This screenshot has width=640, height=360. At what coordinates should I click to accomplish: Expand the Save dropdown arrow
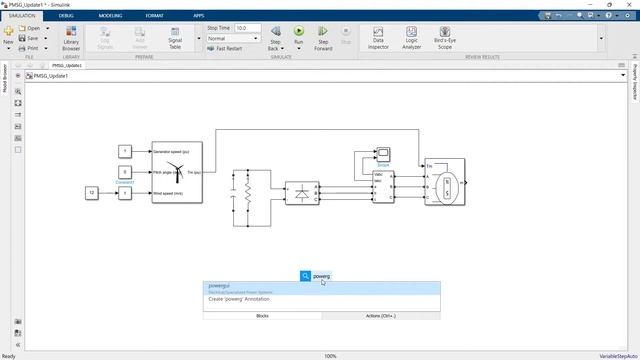click(46, 38)
